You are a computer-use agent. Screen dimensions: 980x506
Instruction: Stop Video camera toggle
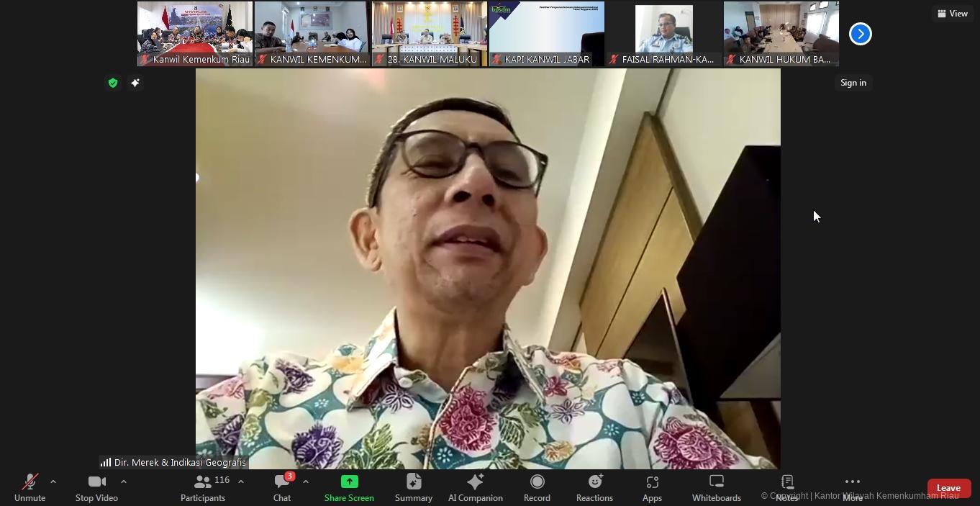pyautogui.click(x=96, y=487)
